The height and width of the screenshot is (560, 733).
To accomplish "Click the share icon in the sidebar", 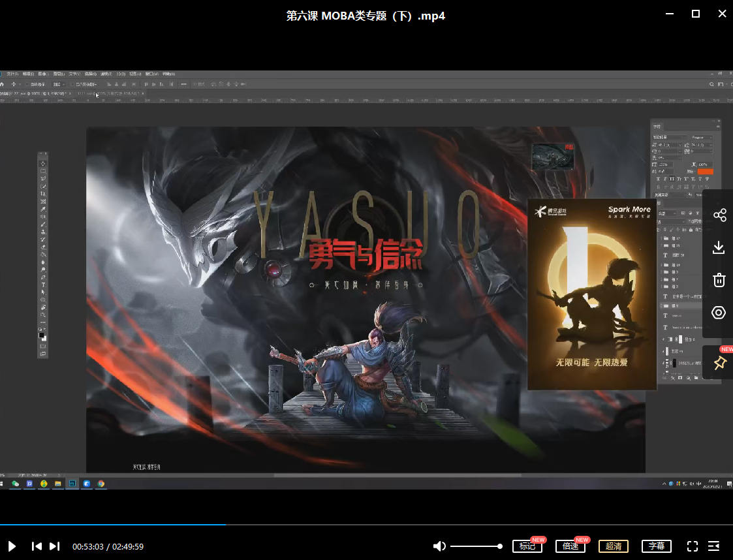I will 719,215.
